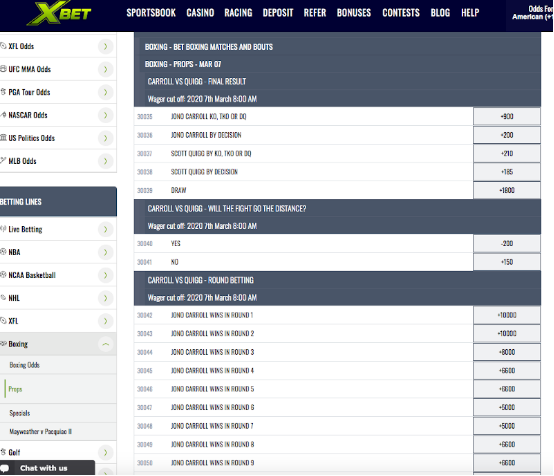Open the Casino menu

[200, 13]
